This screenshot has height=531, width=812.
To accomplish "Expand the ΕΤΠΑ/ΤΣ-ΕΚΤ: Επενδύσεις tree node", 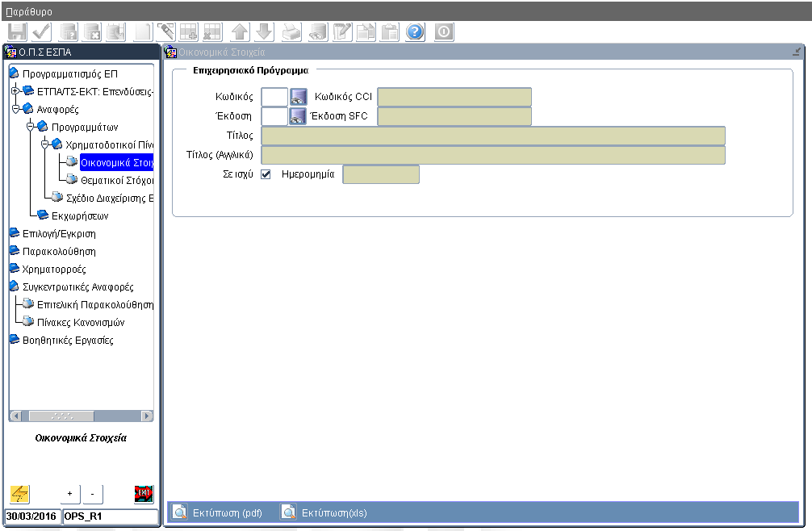I will pyautogui.click(x=15, y=91).
